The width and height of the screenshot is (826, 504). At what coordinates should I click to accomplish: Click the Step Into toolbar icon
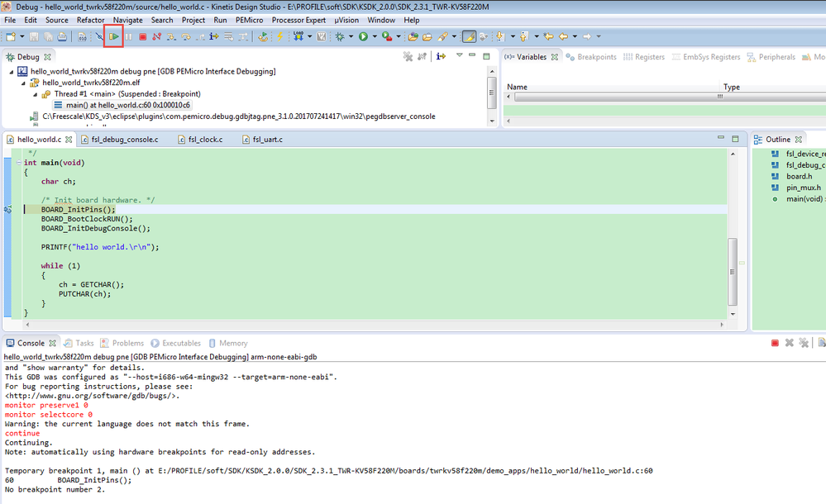pos(171,36)
